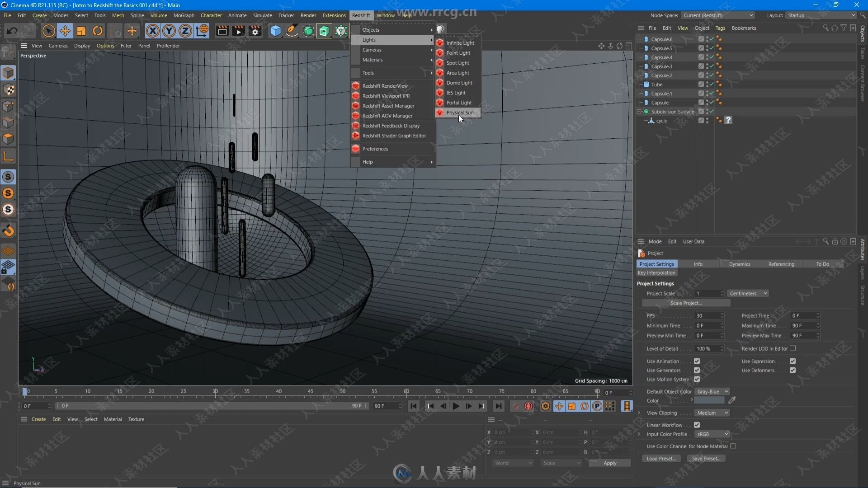Open Node Space dropdown

pyautogui.click(x=718, y=15)
